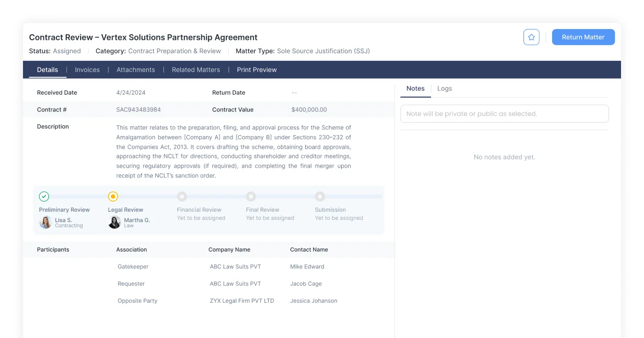The image size is (644, 338).
Task: Click the Return Matter button
Action: 583,37
